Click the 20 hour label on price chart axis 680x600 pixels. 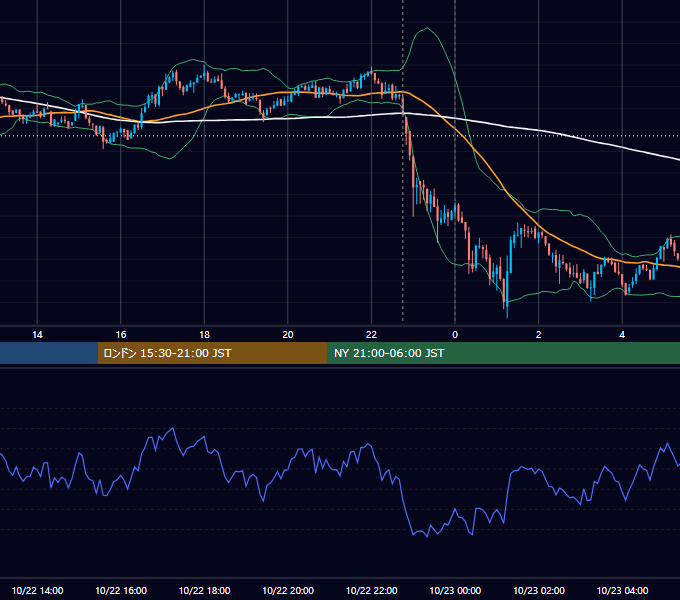click(x=288, y=335)
